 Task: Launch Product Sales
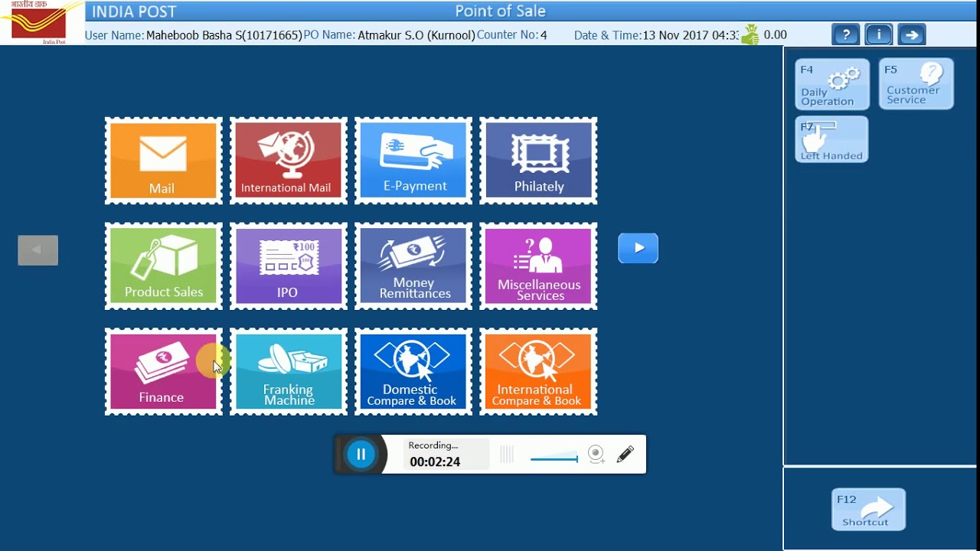pos(163,266)
